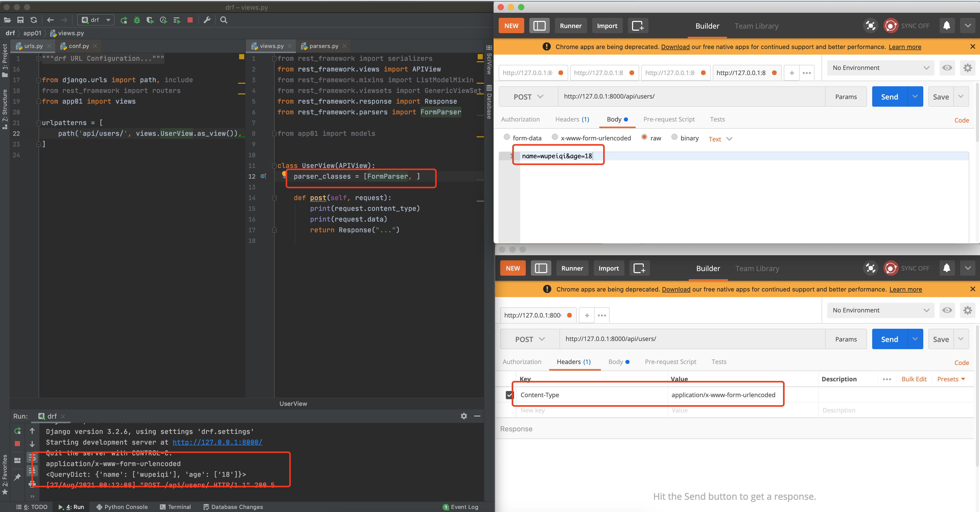Click the red stop icon in PyCharm toolbar
Image resolution: width=980 pixels, height=512 pixels.
[190, 20]
